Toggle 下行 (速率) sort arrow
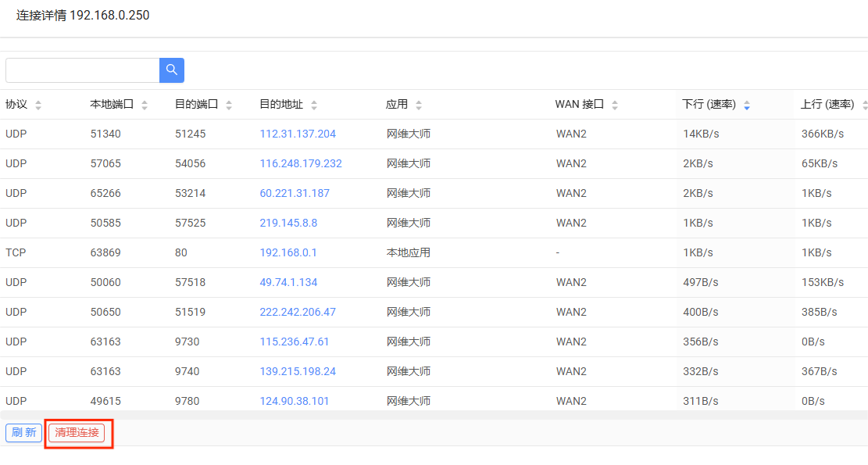 click(x=747, y=106)
